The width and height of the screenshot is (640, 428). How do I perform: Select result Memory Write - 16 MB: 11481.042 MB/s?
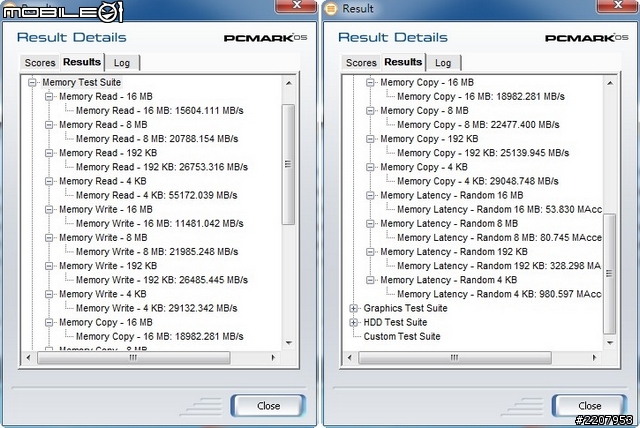point(160,224)
